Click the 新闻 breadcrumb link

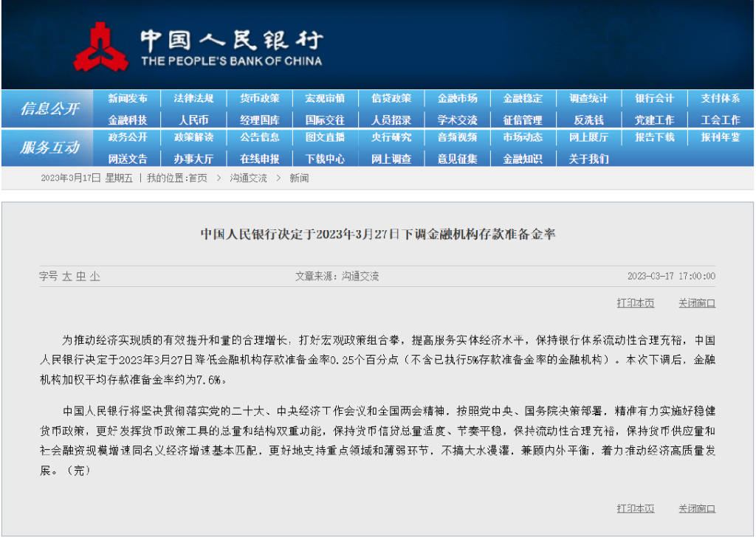[299, 179]
